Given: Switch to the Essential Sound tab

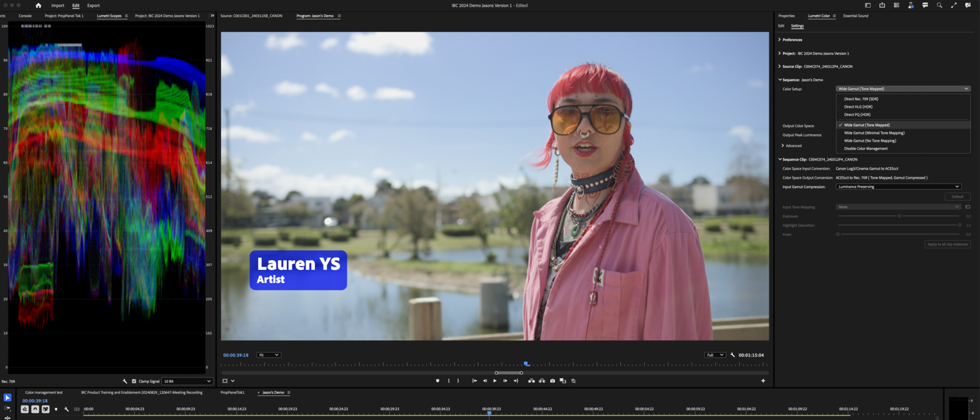Looking at the screenshot, I should 855,16.
